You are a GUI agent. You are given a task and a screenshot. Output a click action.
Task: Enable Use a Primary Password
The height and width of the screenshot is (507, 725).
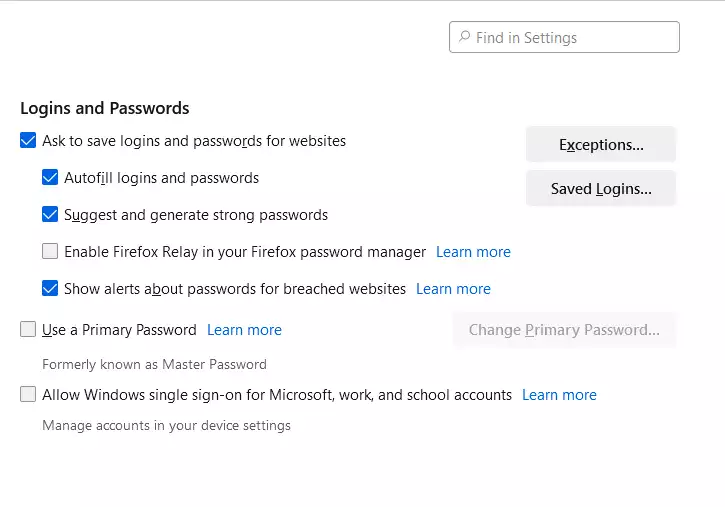click(28, 329)
